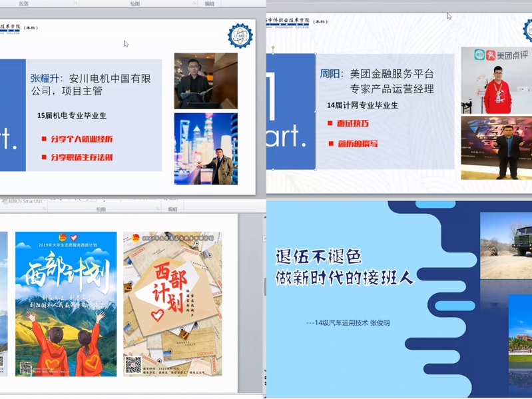Click the 退伍不褪色 title text

(318, 256)
